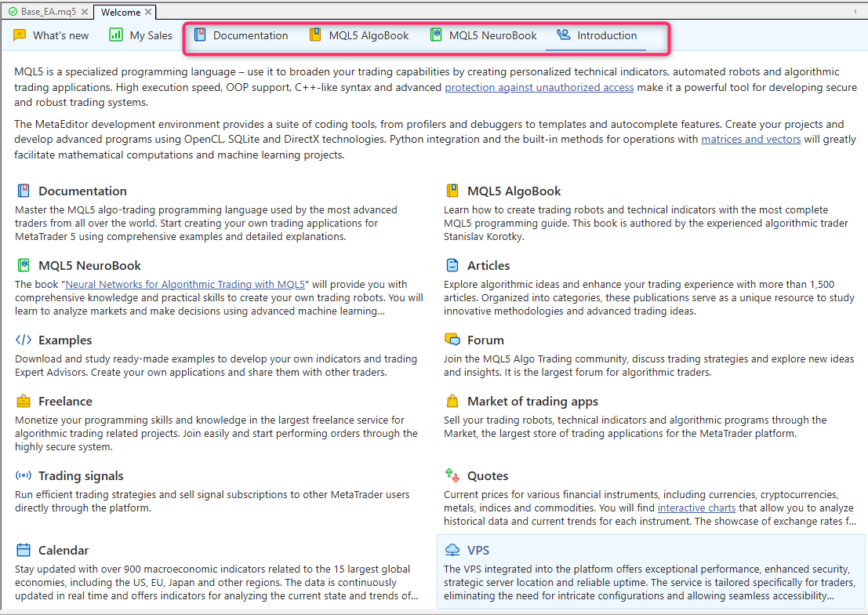Click the Documentation tab book icon
Viewport: 868px width, 615px height.
pyautogui.click(x=200, y=35)
